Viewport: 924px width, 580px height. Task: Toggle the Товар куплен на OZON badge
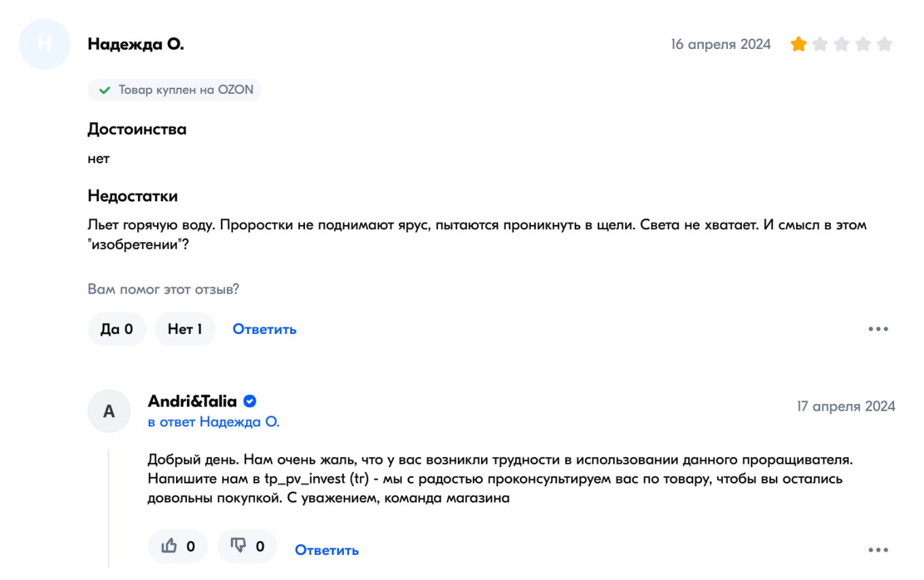click(175, 89)
